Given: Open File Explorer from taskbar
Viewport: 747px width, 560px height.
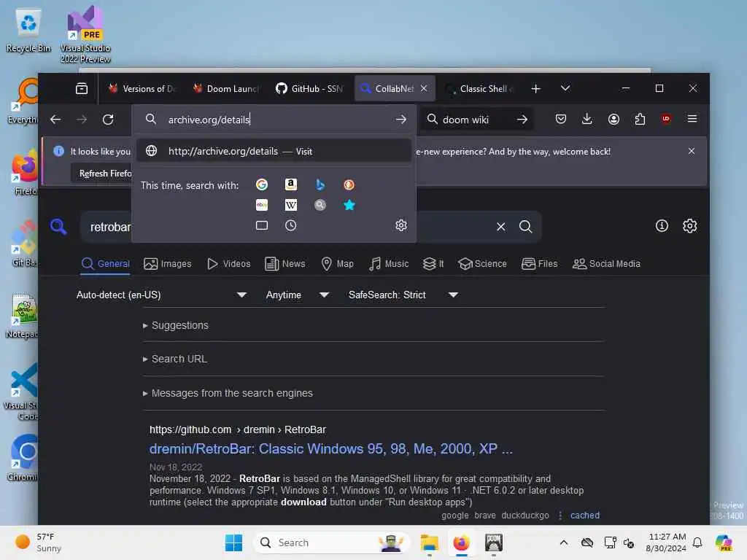Looking at the screenshot, I should coord(429,542).
